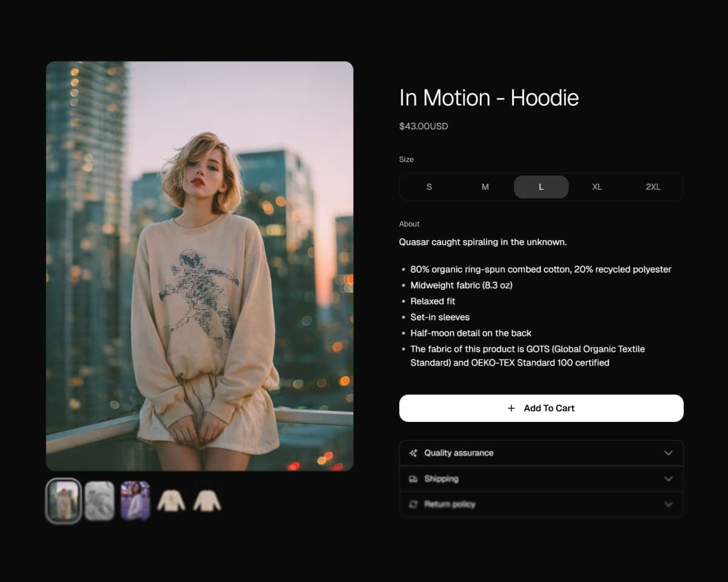Show the purple-toned model thumbnail
Viewport: 728px width, 582px height.
pyautogui.click(x=135, y=501)
